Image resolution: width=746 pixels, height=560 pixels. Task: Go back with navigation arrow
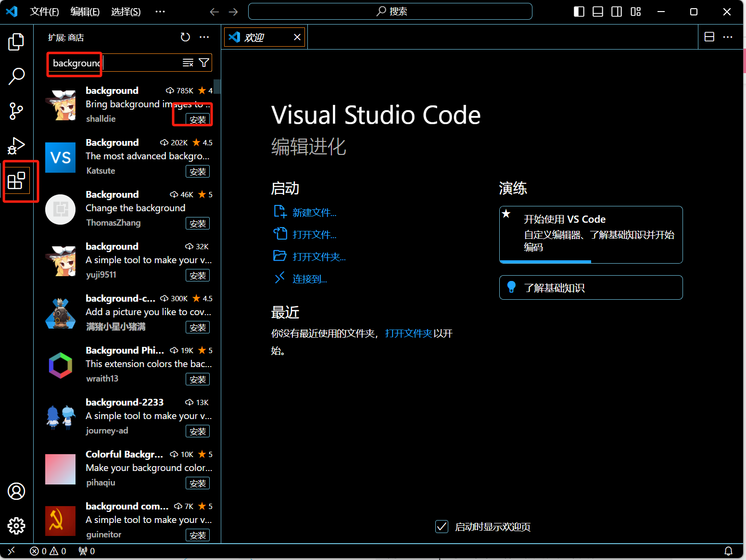215,12
